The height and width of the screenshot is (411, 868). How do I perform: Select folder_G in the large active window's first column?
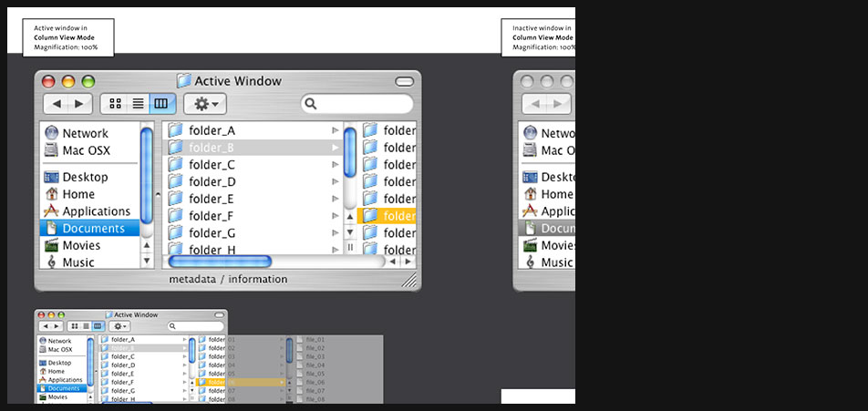(x=212, y=232)
